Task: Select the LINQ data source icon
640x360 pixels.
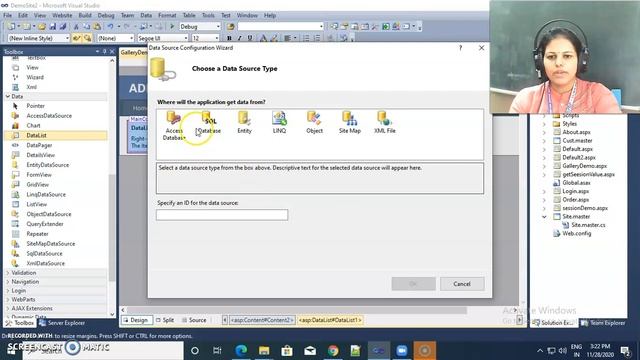Action: tap(279, 123)
